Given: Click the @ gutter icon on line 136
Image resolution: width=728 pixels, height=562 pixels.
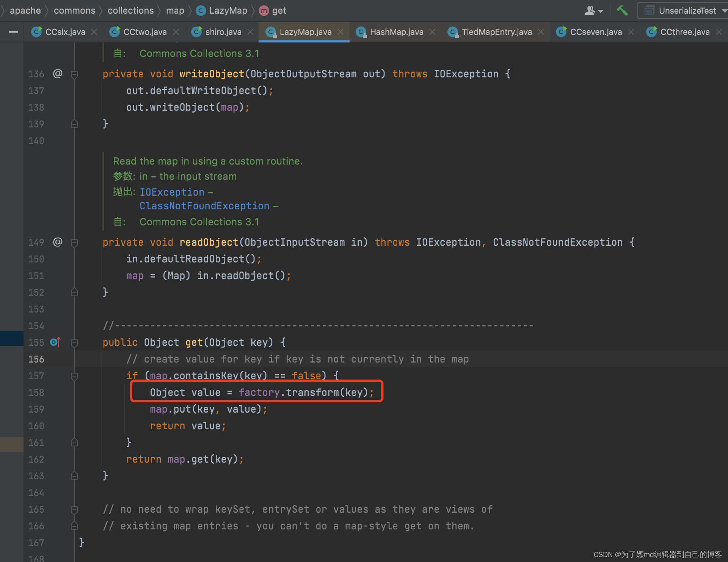Looking at the screenshot, I should click(58, 74).
